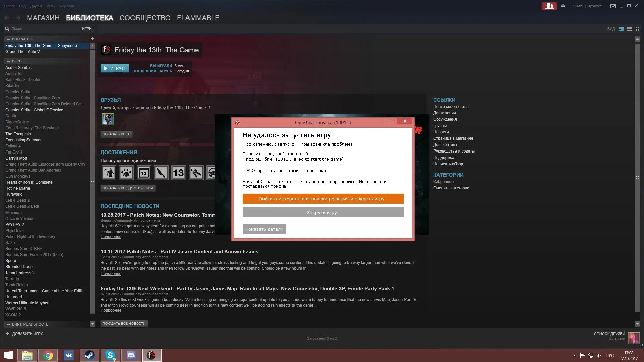Viewport: 644px width, 362px height.
Task: Click the red friends notification icon
Action: [549, 6]
